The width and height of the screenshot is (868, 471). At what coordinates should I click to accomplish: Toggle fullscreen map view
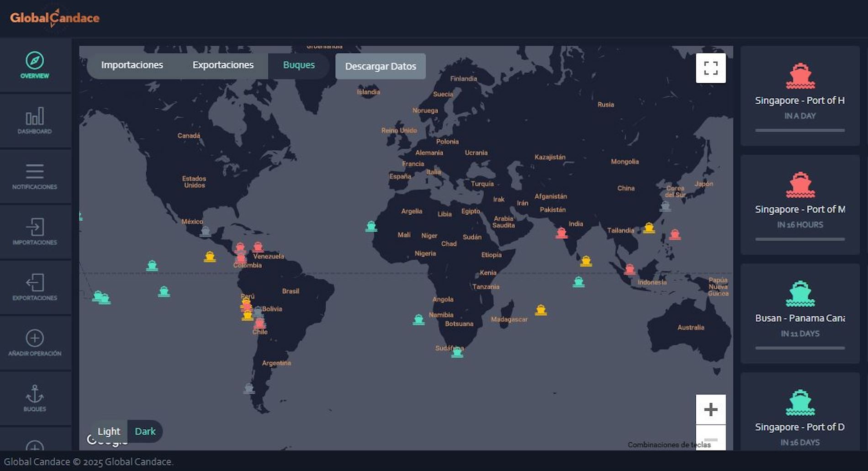click(710, 69)
